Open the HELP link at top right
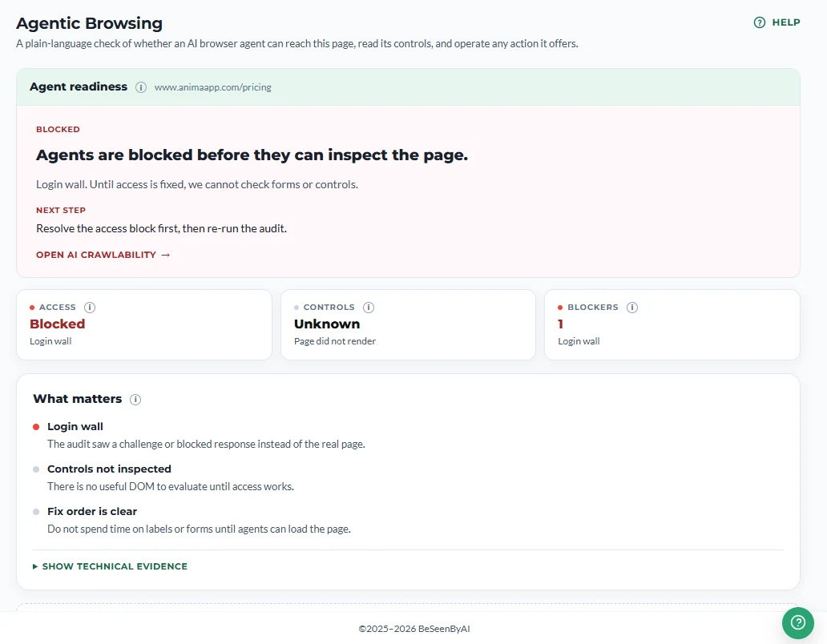This screenshot has width=827, height=644. pyautogui.click(x=777, y=22)
